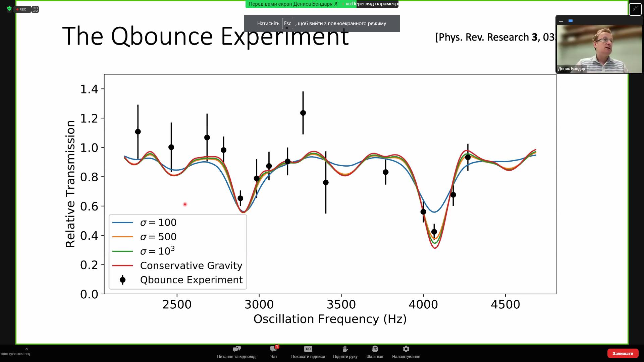Open Налаштування settings gear

pyautogui.click(x=406, y=352)
